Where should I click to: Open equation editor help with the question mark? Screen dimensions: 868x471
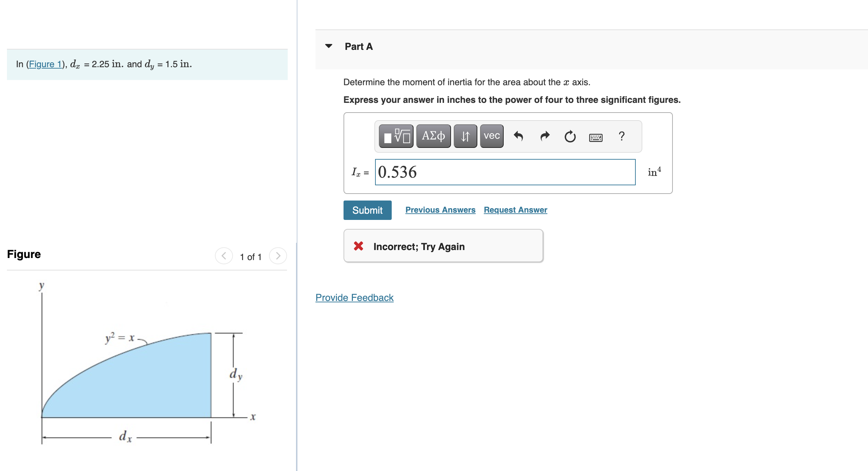tap(621, 136)
